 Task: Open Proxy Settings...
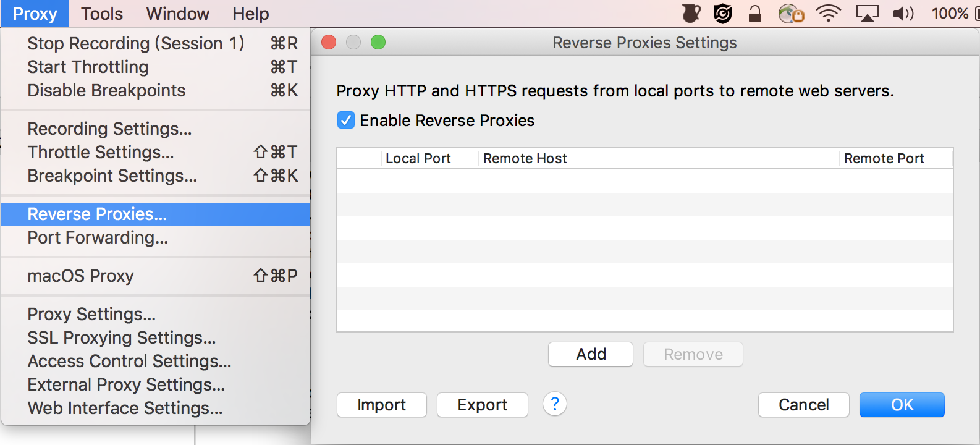156,314
